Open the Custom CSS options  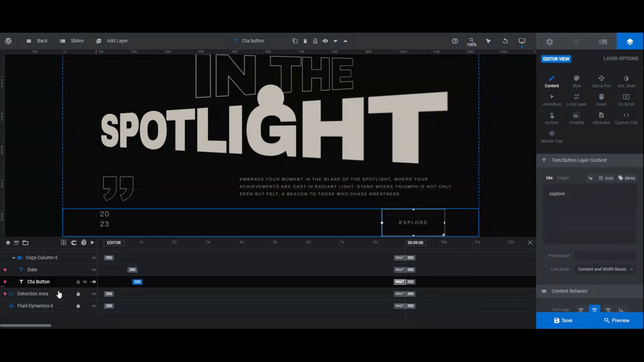(x=626, y=119)
